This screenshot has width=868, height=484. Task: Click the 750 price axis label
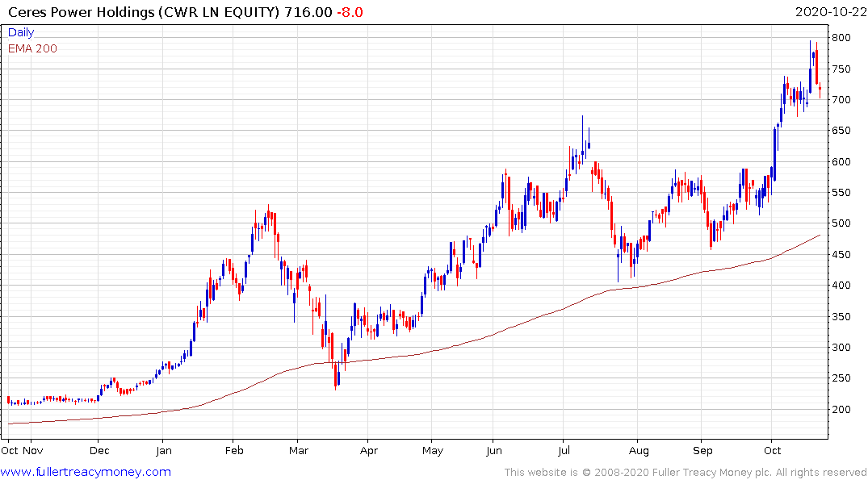click(x=841, y=69)
